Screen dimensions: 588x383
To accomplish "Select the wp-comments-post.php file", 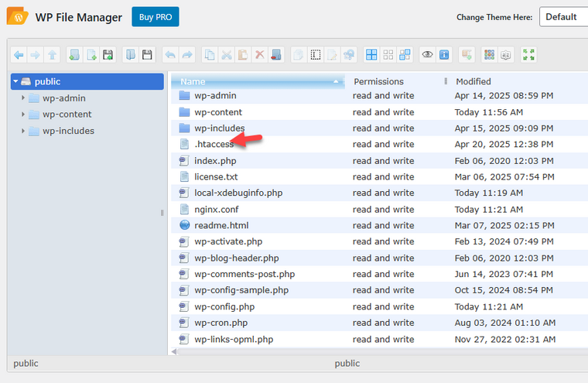I will [380, 274].
